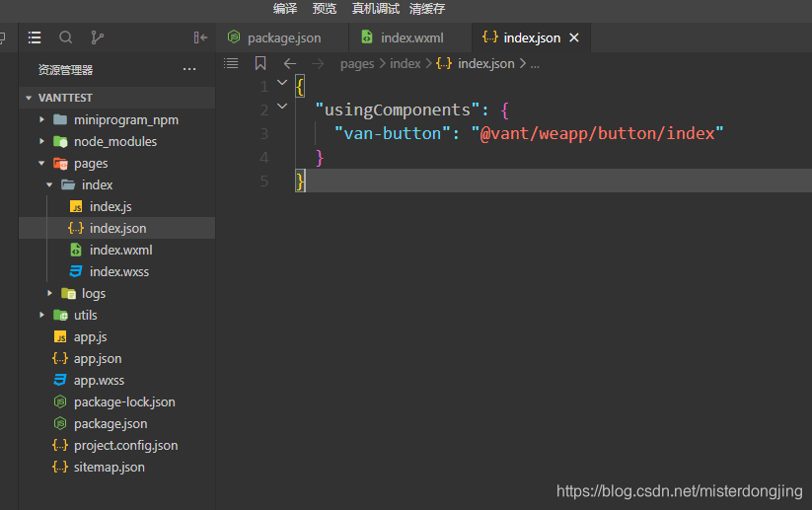
Task: Select the index.json editor tab
Action: tap(532, 37)
